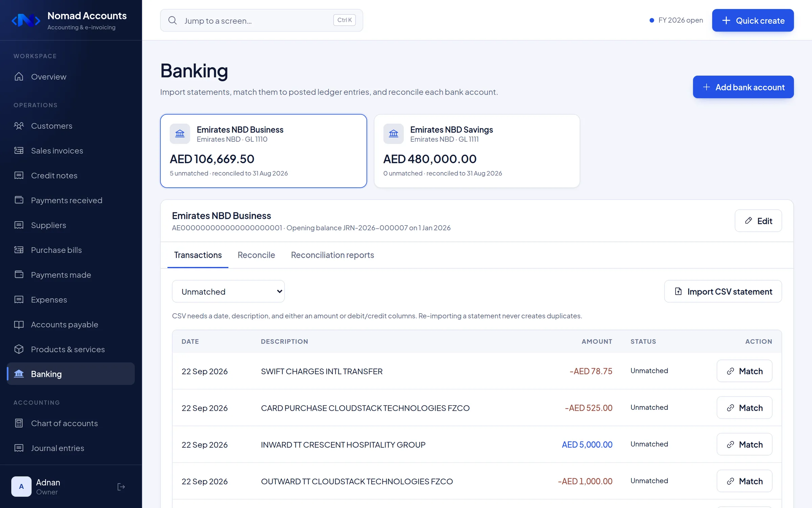This screenshot has width=812, height=508.
Task: Click the Adnan avatar badge
Action: (x=21, y=487)
